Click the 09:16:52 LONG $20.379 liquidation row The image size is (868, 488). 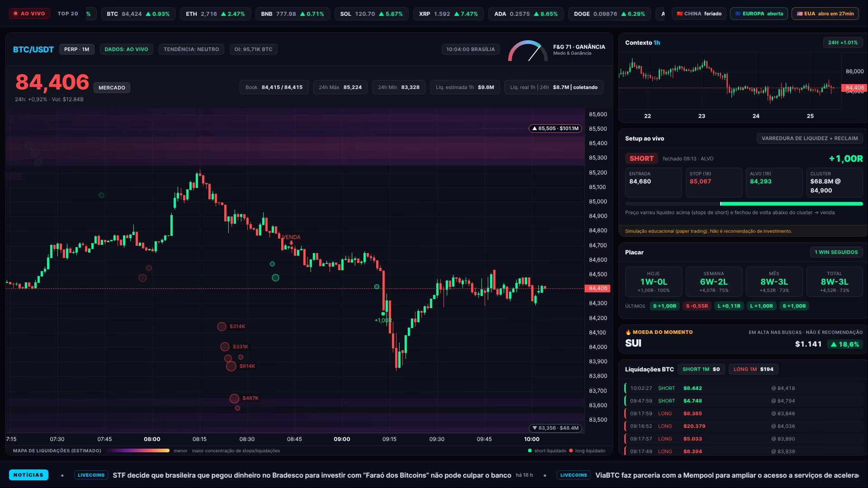tap(743, 426)
